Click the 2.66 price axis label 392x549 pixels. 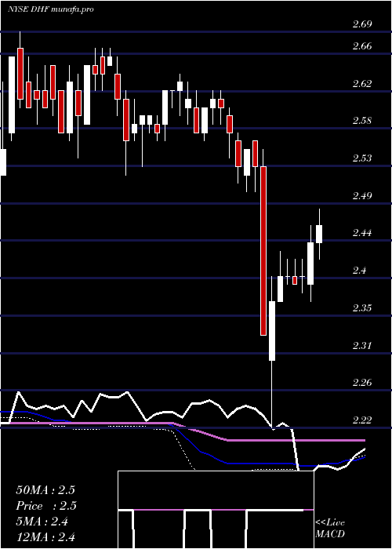pyautogui.click(x=362, y=46)
